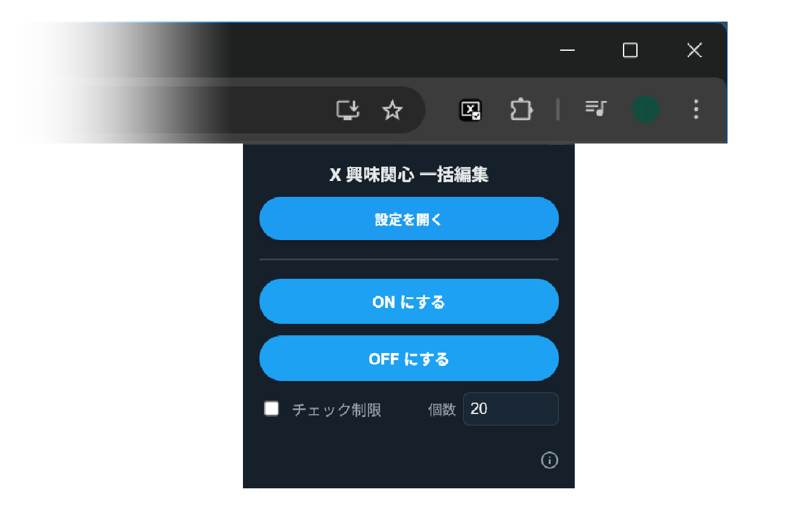Image resolution: width=812 pixels, height=508 pixels.
Task: Click the X interests extension toolbar icon
Action: pyautogui.click(x=470, y=110)
